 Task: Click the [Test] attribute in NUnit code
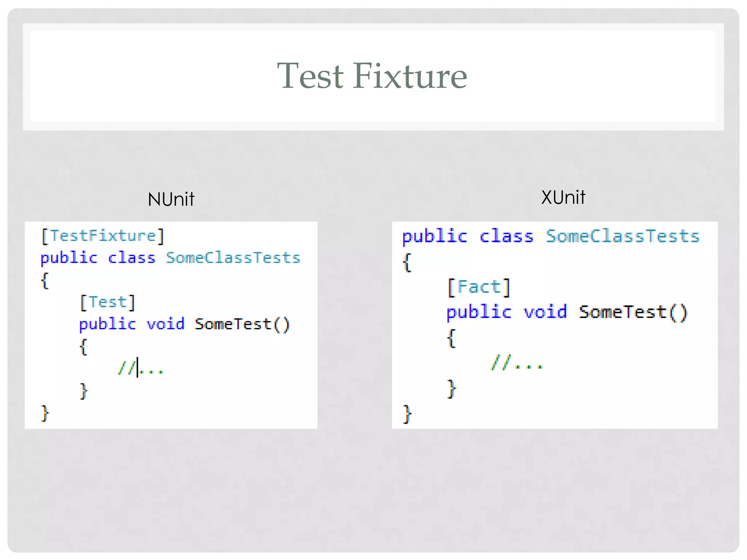tap(108, 302)
